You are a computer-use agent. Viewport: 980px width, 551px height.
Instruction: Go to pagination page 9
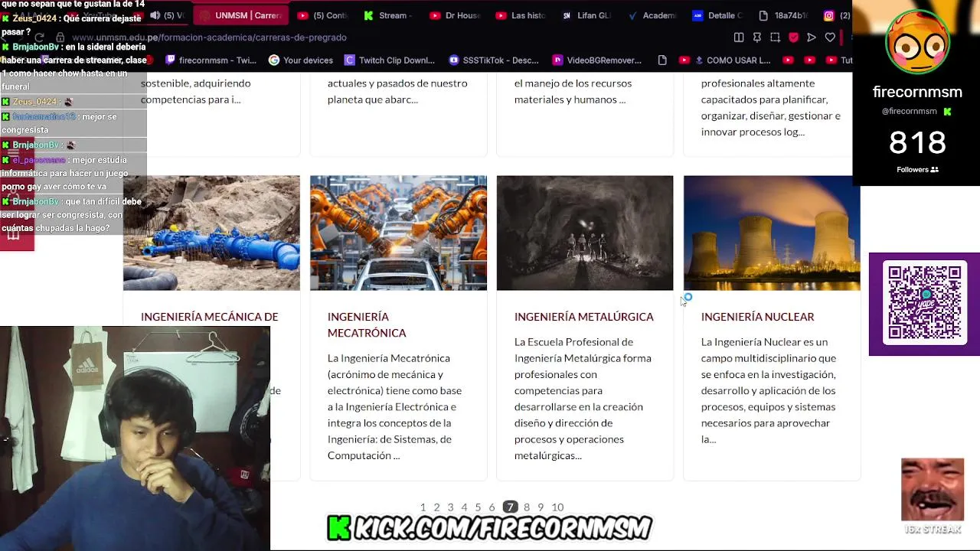(541, 507)
